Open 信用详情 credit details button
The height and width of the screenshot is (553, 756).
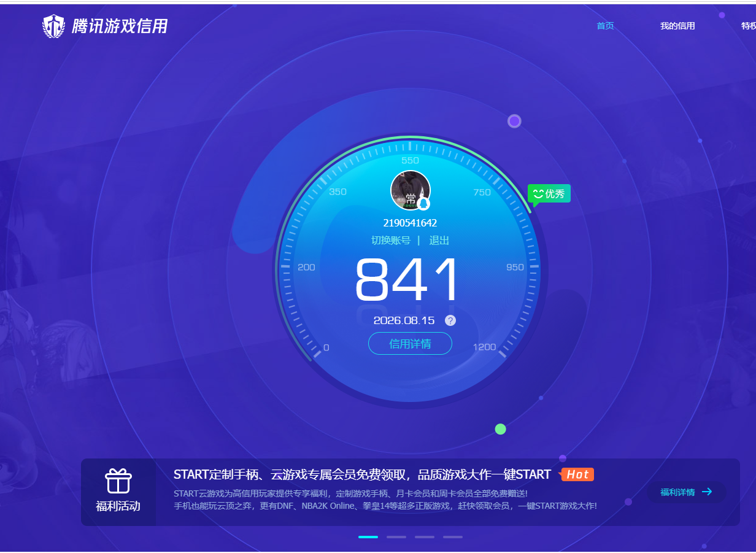[410, 344]
